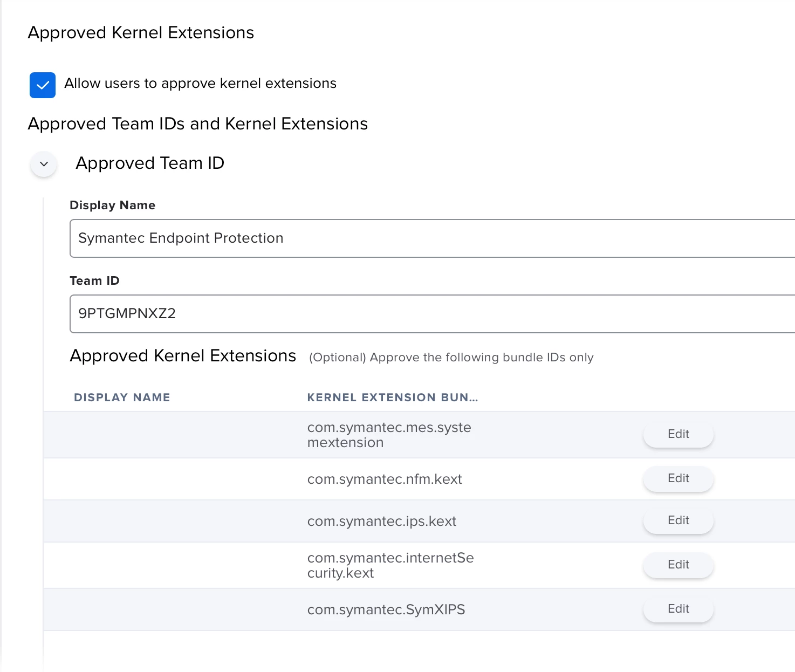This screenshot has height=672, width=795.
Task: Edit the com.symantec.SymXIPS row
Action: coord(679,609)
